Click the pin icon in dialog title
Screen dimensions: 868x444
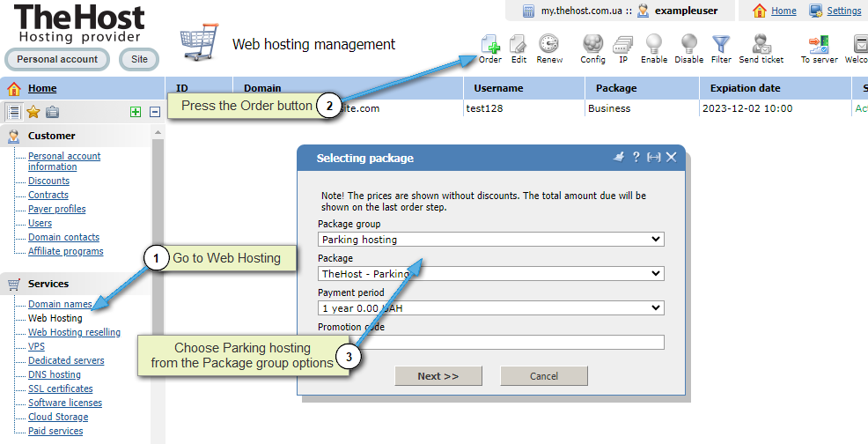point(619,157)
